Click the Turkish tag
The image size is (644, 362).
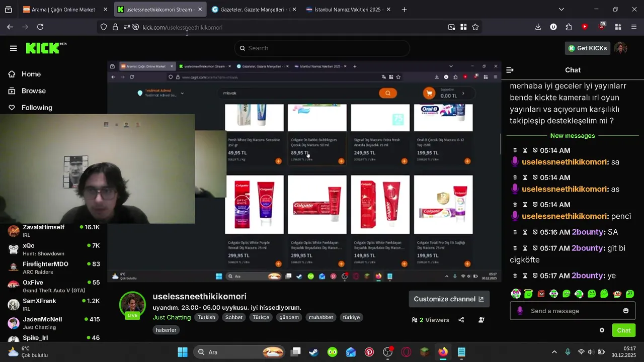(x=206, y=317)
